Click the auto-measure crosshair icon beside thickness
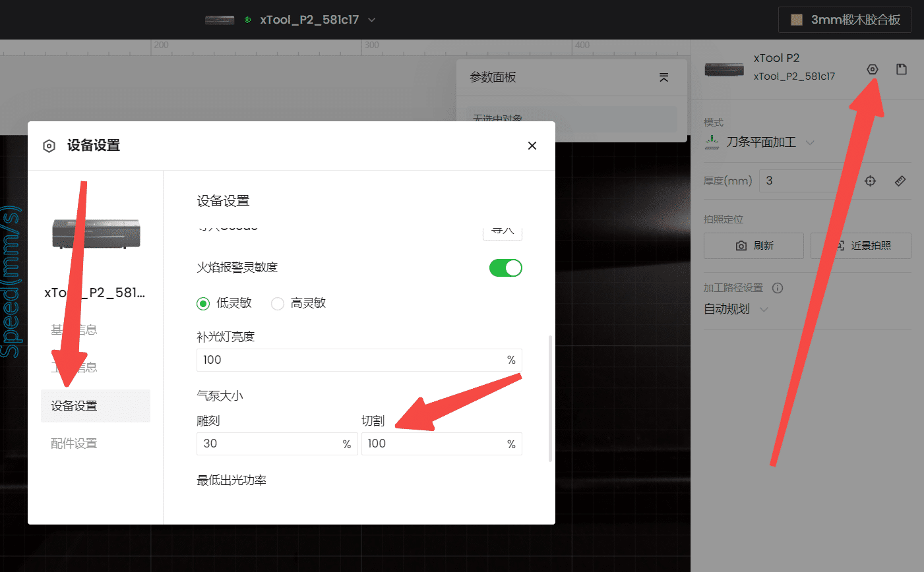924x572 pixels. point(870,181)
